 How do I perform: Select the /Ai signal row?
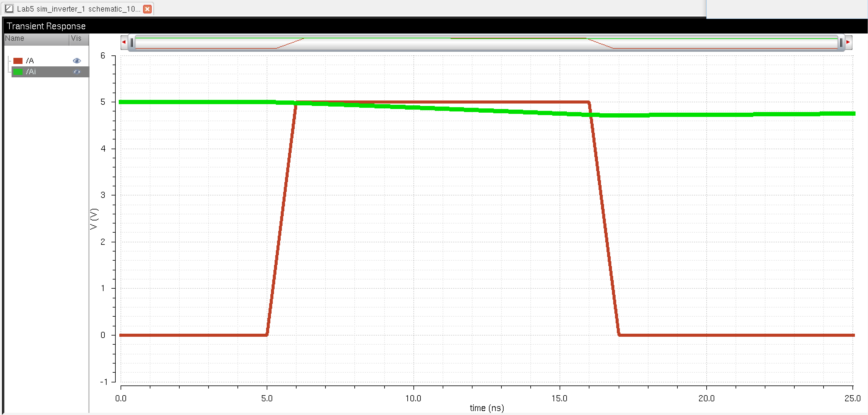(x=31, y=72)
